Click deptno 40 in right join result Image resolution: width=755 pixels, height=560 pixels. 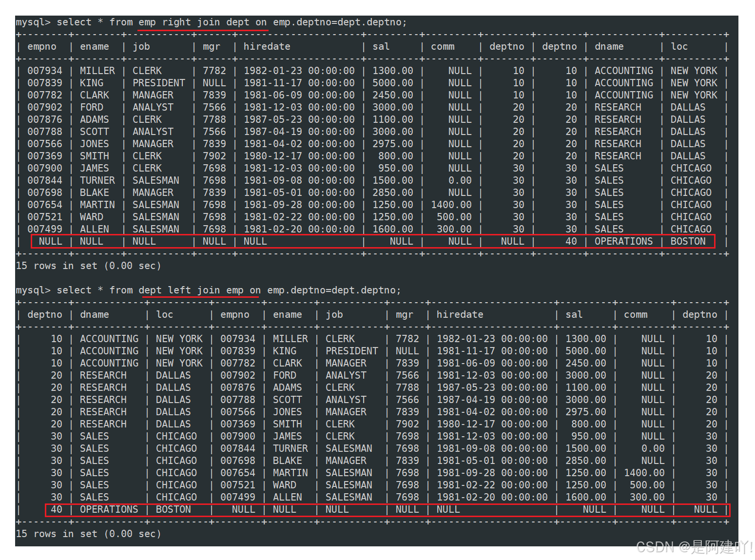coord(571,242)
